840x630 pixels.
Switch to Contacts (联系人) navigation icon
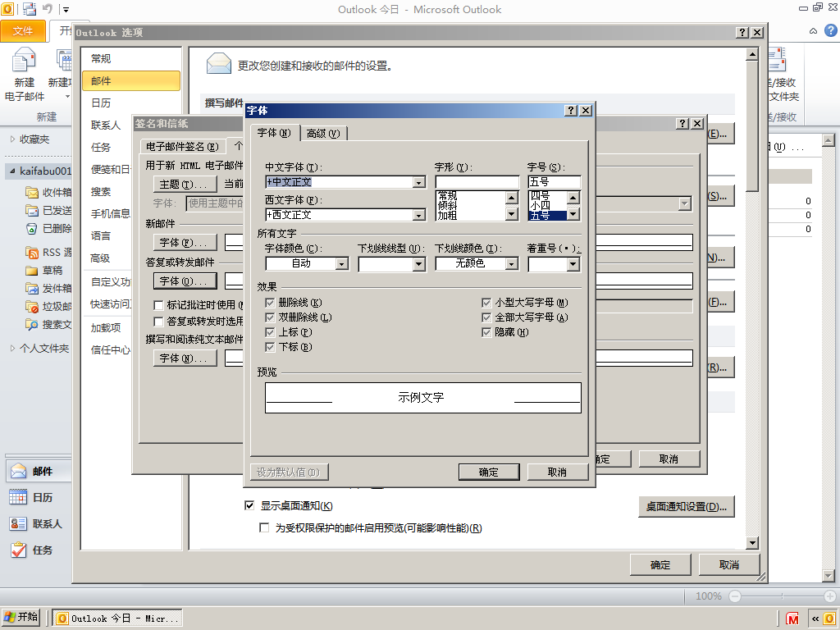pyautogui.click(x=18, y=523)
